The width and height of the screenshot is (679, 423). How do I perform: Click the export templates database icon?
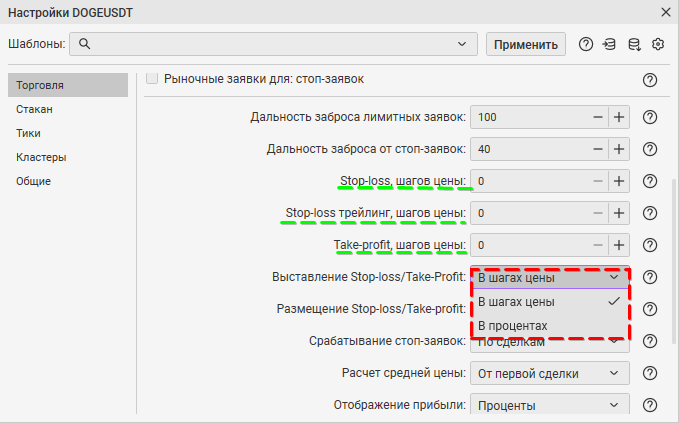point(634,44)
